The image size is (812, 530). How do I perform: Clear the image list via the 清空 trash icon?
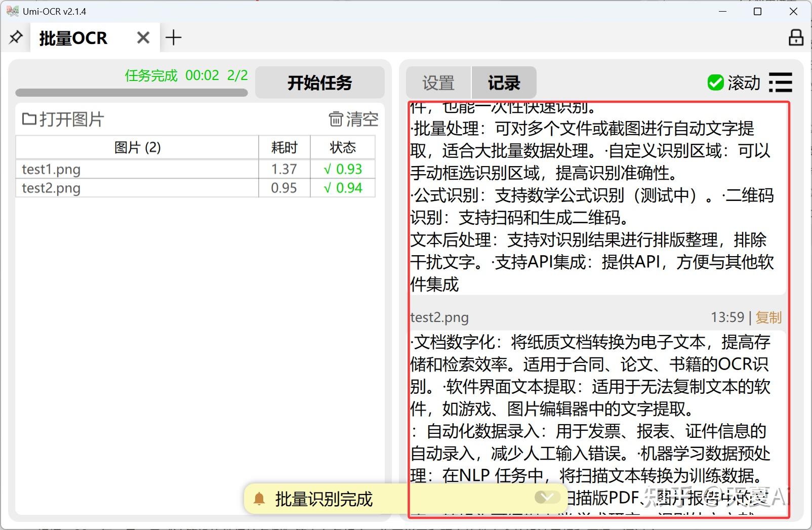pos(336,119)
